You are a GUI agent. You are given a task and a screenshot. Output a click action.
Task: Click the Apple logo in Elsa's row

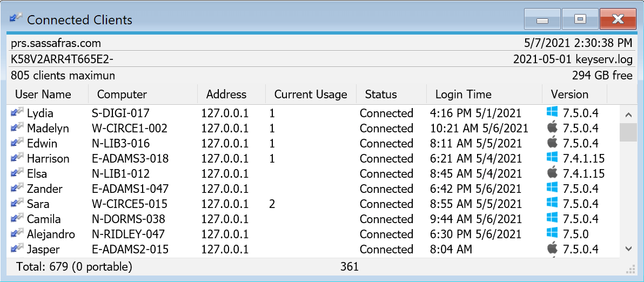pyautogui.click(x=552, y=173)
